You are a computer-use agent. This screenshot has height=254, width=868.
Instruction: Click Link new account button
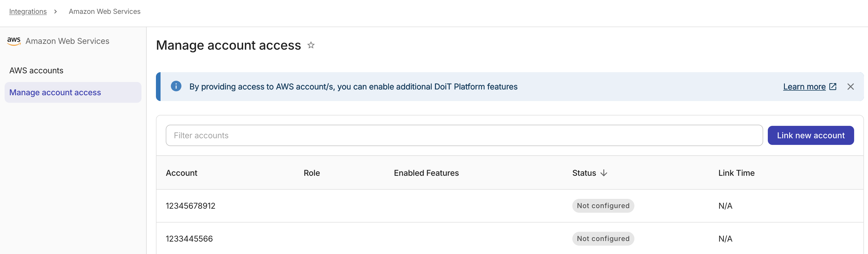[811, 135]
